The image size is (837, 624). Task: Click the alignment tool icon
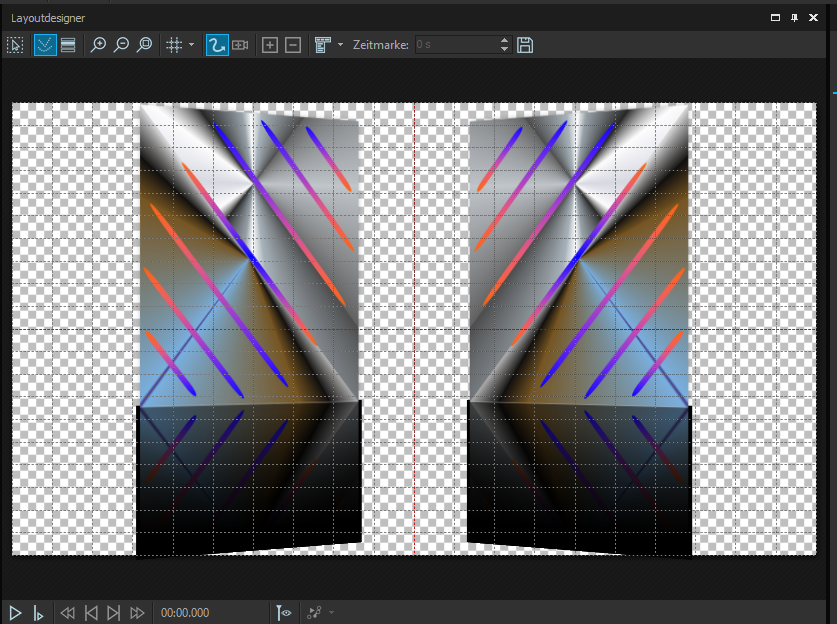pos(322,45)
